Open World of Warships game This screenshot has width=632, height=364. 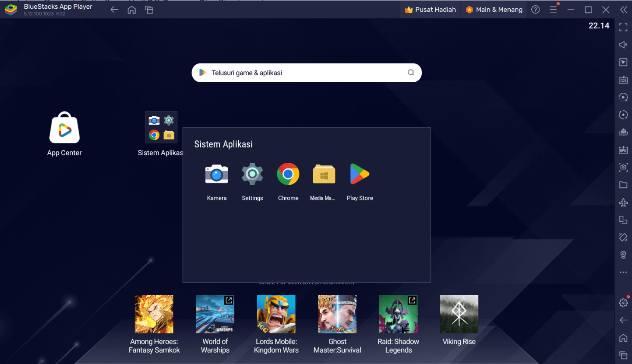(x=215, y=314)
